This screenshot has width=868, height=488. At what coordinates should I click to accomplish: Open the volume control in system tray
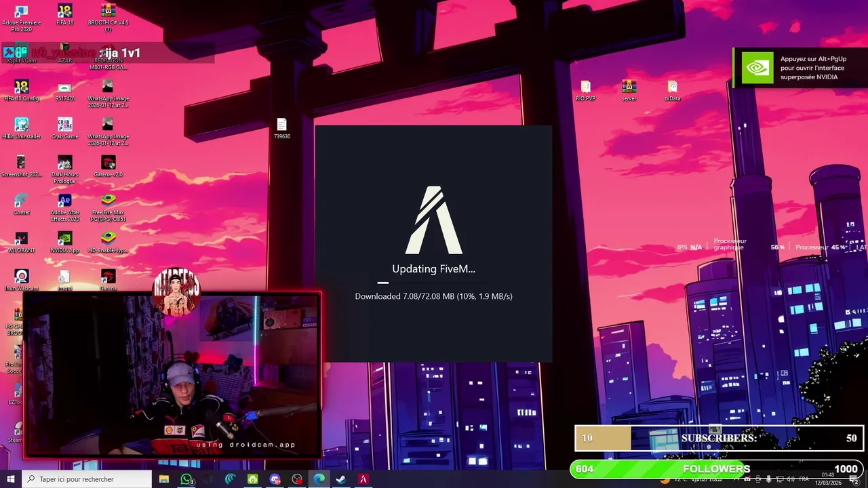pos(790,479)
